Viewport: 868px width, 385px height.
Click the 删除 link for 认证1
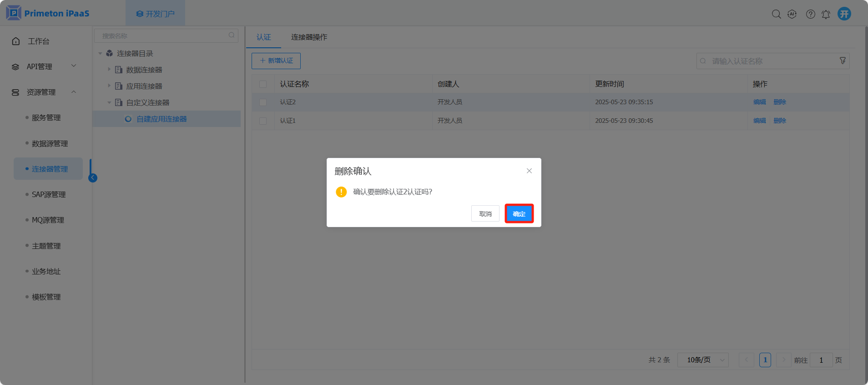[x=779, y=121]
